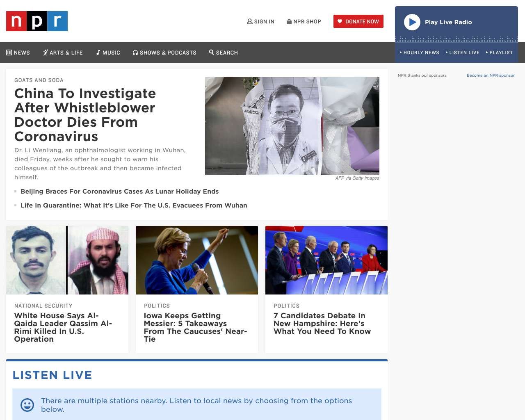Click the Arts & Life figure icon

pyautogui.click(x=46, y=52)
